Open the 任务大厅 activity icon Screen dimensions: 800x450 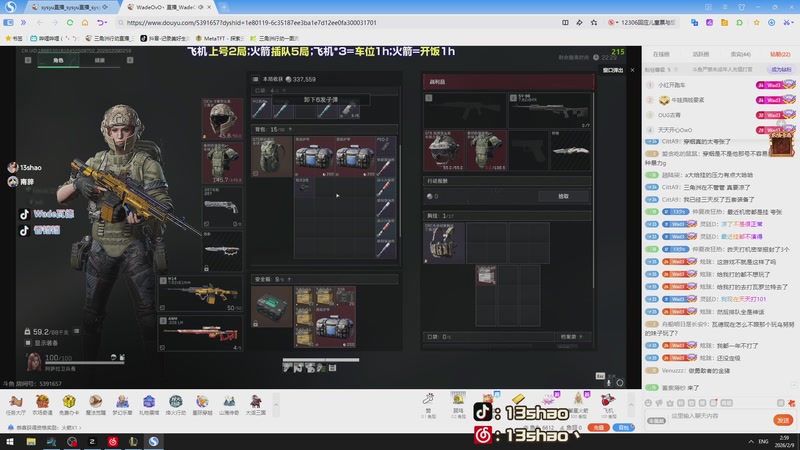click(15, 405)
